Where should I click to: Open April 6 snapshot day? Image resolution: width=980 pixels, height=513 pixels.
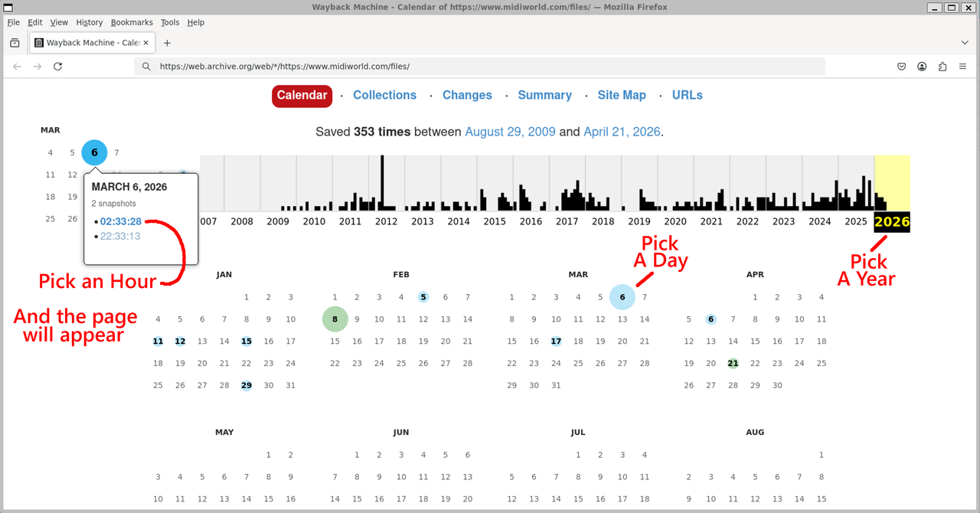tap(711, 319)
